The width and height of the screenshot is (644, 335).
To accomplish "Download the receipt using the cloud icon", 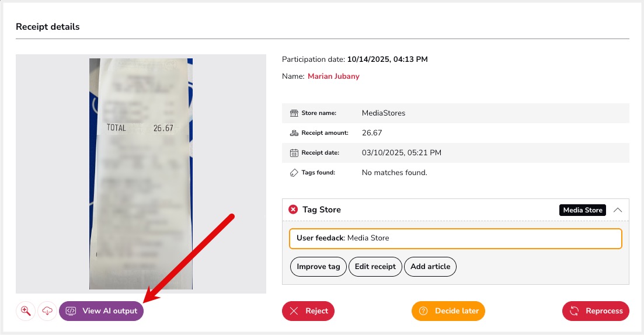I will coord(47,311).
